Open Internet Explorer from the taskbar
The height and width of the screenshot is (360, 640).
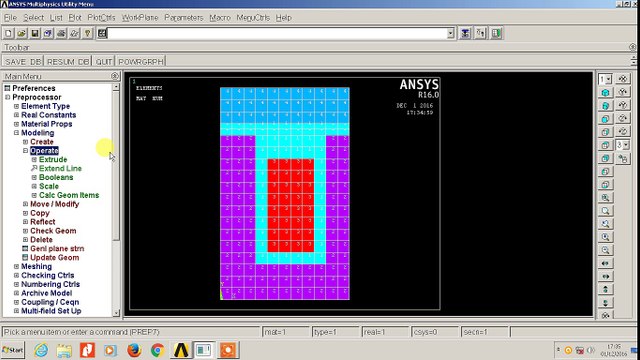tap(41, 350)
